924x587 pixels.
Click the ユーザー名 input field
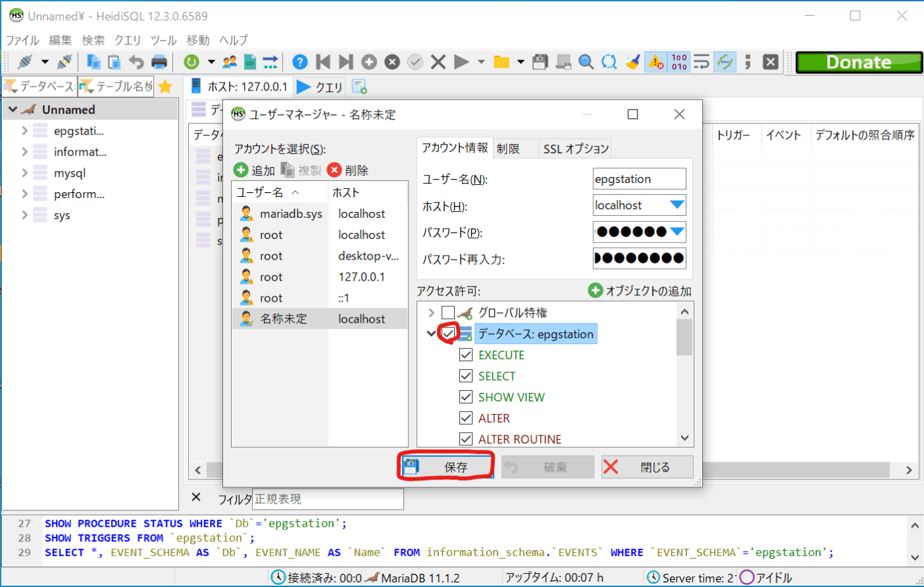(x=640, y=179)
